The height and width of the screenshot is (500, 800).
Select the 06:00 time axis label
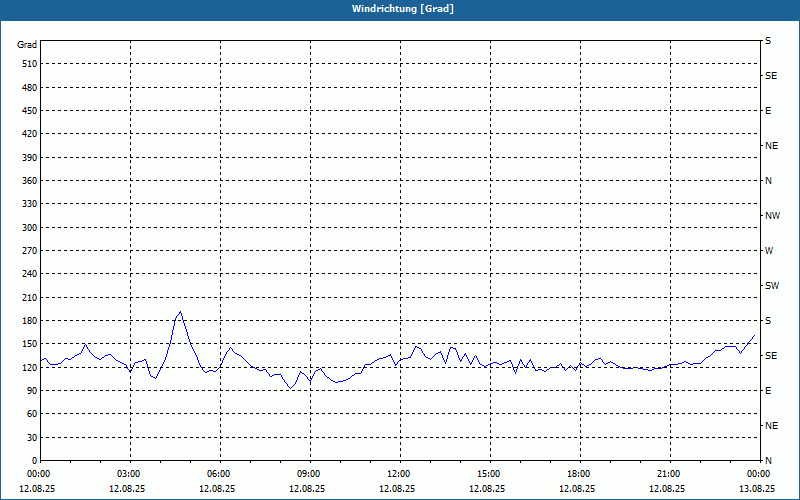[x=220, y=474]
